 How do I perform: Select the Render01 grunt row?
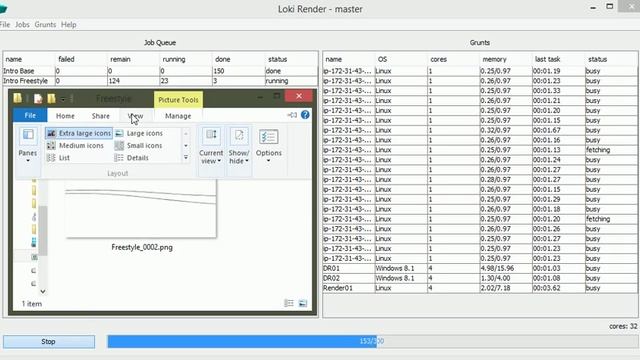(480, 288)
